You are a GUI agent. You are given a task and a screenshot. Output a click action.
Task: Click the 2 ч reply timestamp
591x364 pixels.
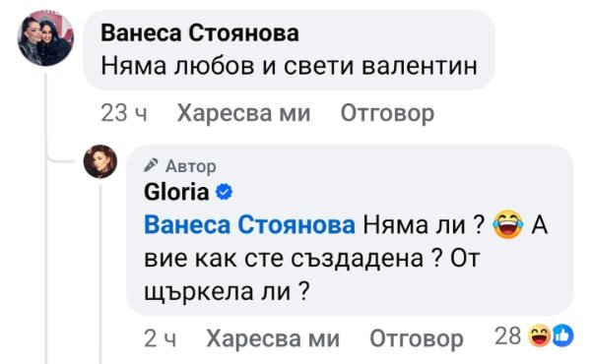160,338
